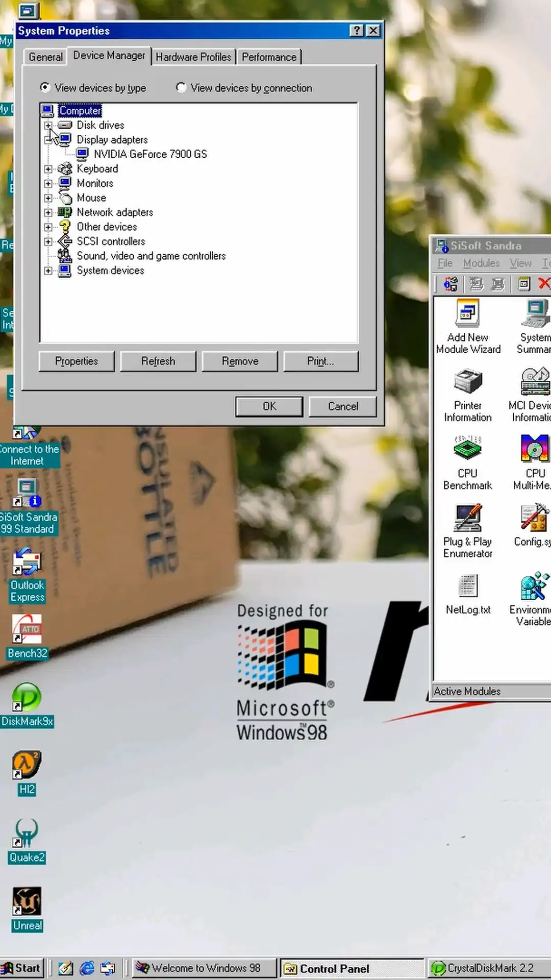551x980 pixels.
Task: Open the Add New Module Wizard icon
Action: pyautogui.click(x=468, y=327)
